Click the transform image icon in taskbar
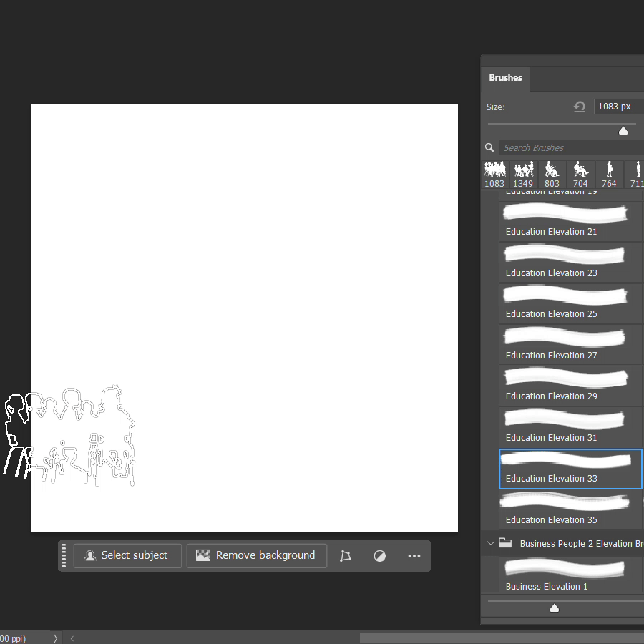The image size is (644, 644). (x=346, y=556)
